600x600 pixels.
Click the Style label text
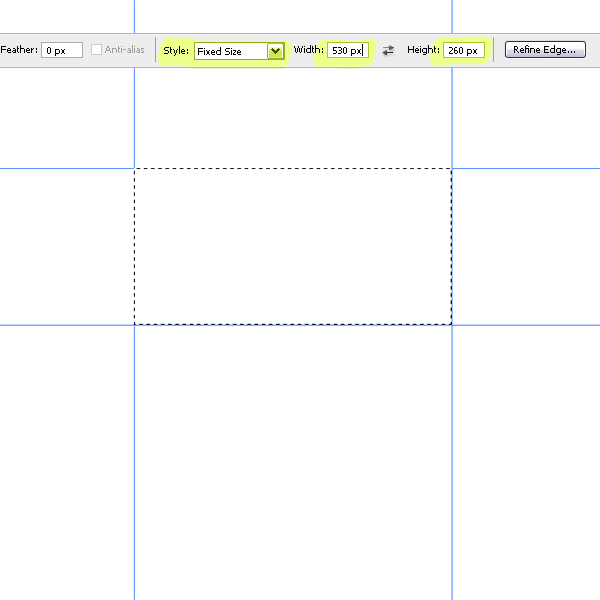(x=176, y=51)
